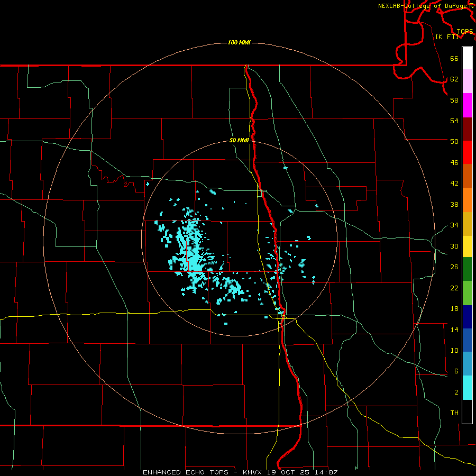Click the "TH" threshold legend label

pyautogui.click(x=454, y=413)
